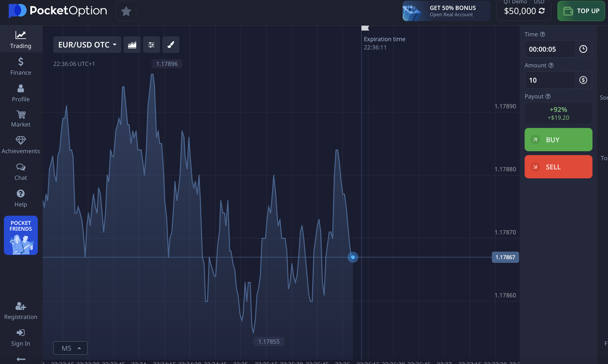Open the demo account balance selector
The width and height of the screenshot is (608, 364).
[520, 11]
